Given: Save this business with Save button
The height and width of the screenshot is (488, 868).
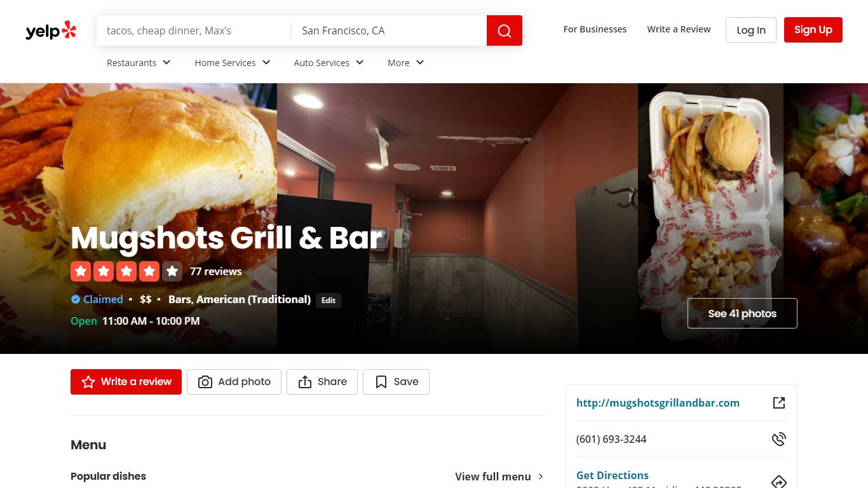Looking at the screenshot, I should (x=396, y=382).
